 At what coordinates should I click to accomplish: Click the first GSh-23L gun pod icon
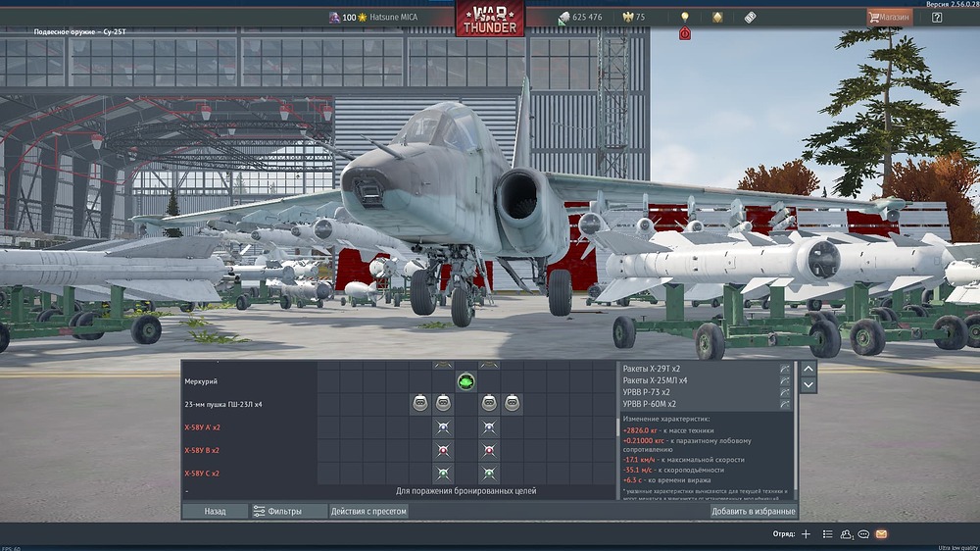tap(420, 403)
